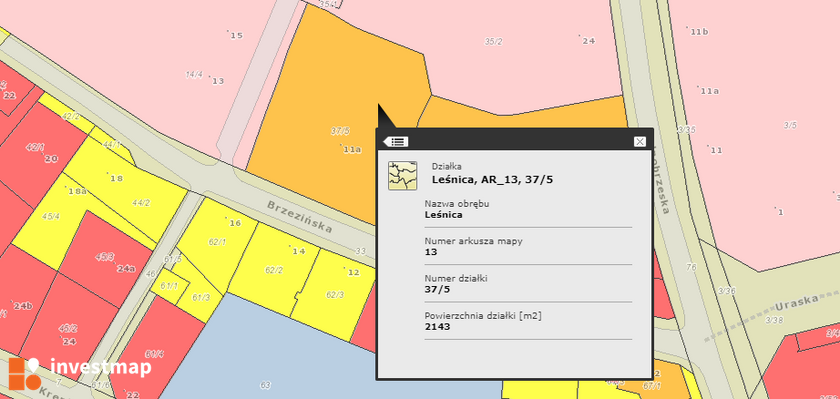Image resolution: width=840 pixels, height=399 pixels.
Task: Close the parcel info popup
Action: click(640, 141)
